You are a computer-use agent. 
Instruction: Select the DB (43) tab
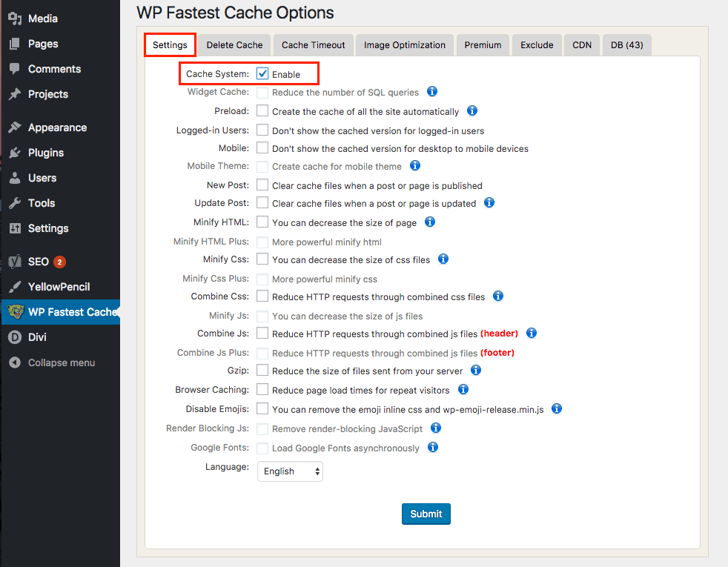pos(626,44)
